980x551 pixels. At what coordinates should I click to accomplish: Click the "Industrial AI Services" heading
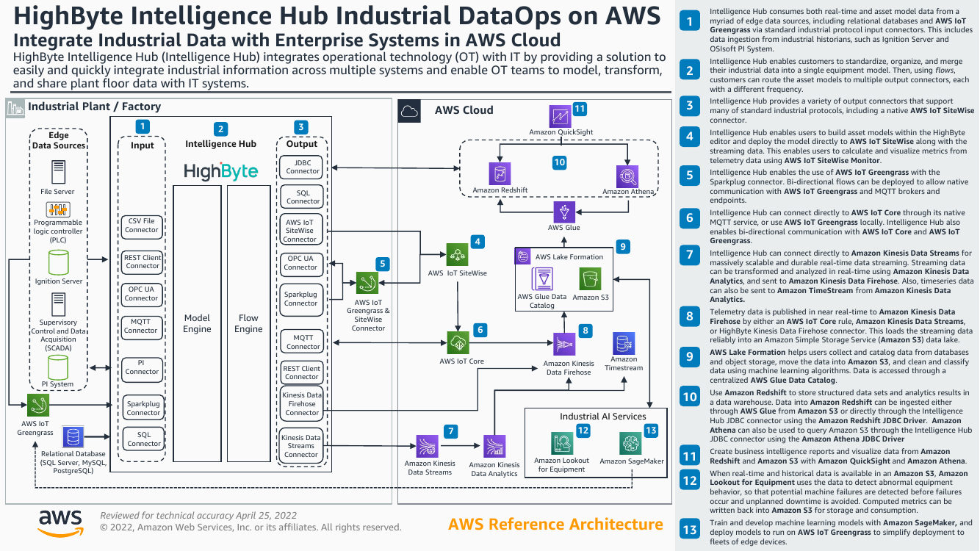tap(602, 417)
